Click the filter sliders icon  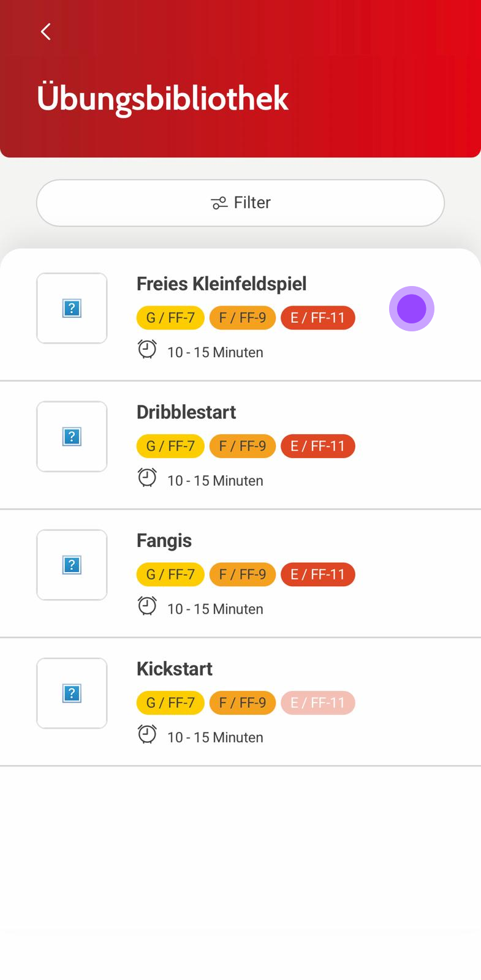[x=219, y=203]
